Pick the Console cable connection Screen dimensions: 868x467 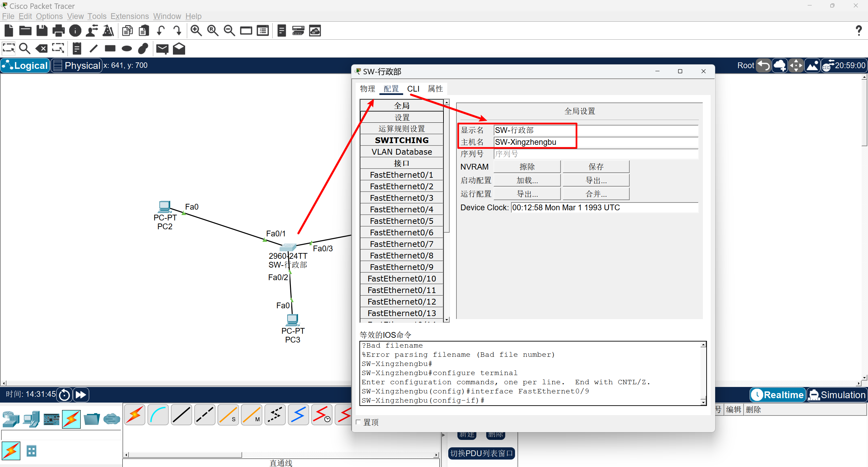(x=158, y=414)
